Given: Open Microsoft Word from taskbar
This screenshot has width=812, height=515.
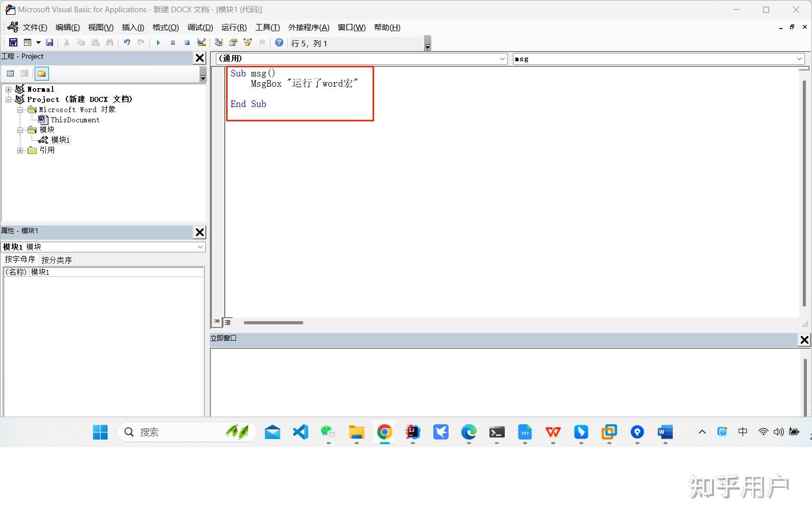Looking at the screenshot, I should [x=665, y=432].
